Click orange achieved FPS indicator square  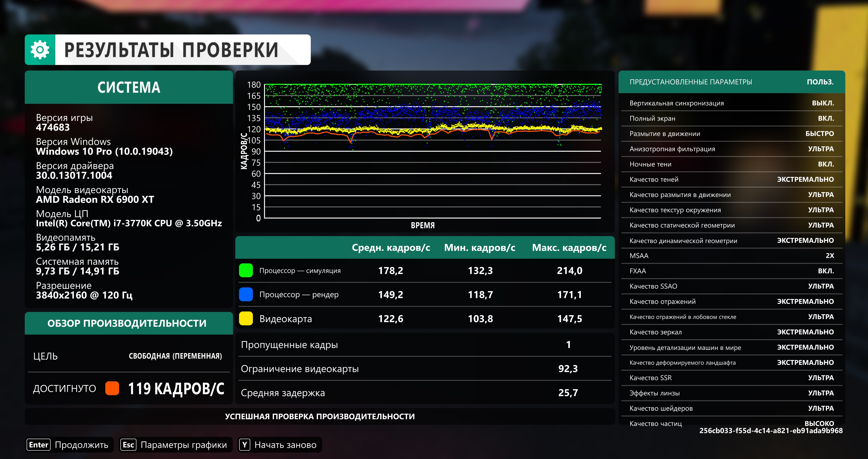pyautogui.click(x=112, y=388)
